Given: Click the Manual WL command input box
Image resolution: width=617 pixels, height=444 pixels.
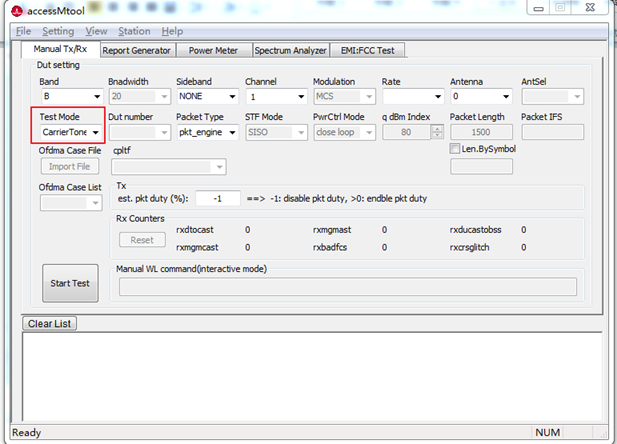Looking at the screenshot, I should [x=347, y=287].
